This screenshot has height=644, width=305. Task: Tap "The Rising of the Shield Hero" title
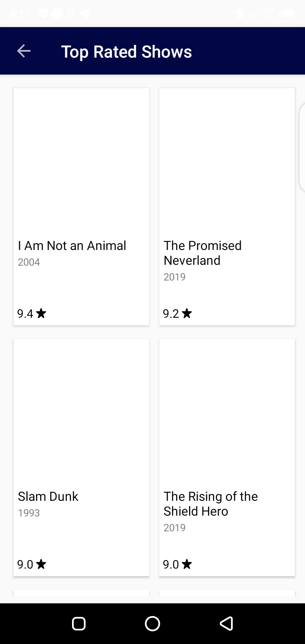click(x=211, y=504)
